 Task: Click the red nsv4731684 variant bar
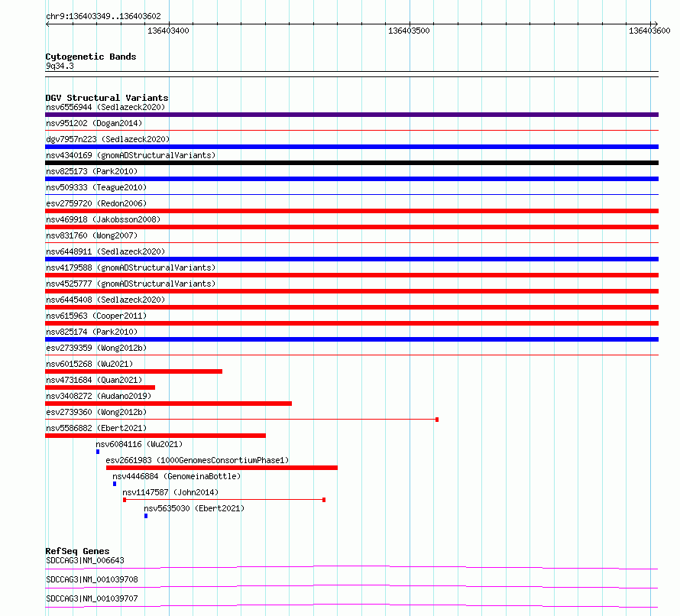[100, 387]
